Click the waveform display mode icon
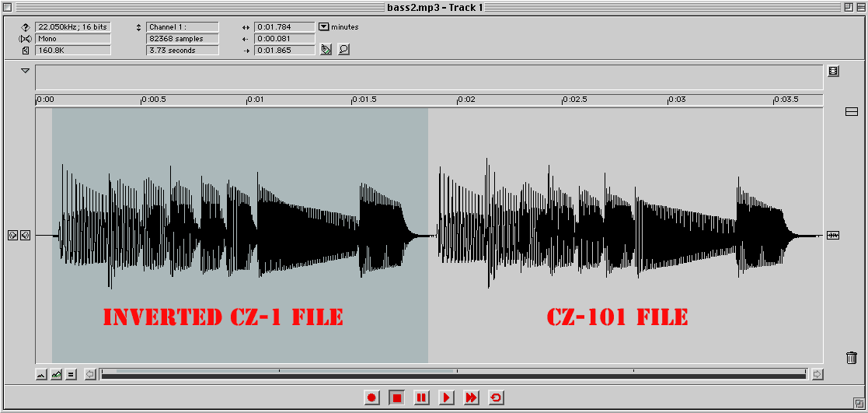Image resolution: width=868 pixels, height=413 pixels. coord(833,236)
